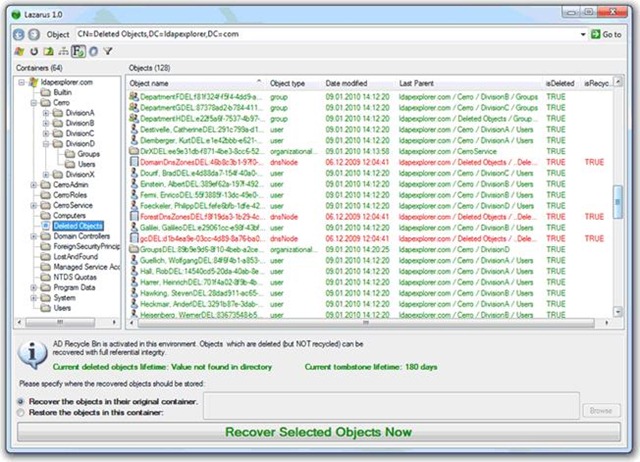640x462 pixels.
Task: Select the Heckmair, Anderl user row
Action: [369, 304]
